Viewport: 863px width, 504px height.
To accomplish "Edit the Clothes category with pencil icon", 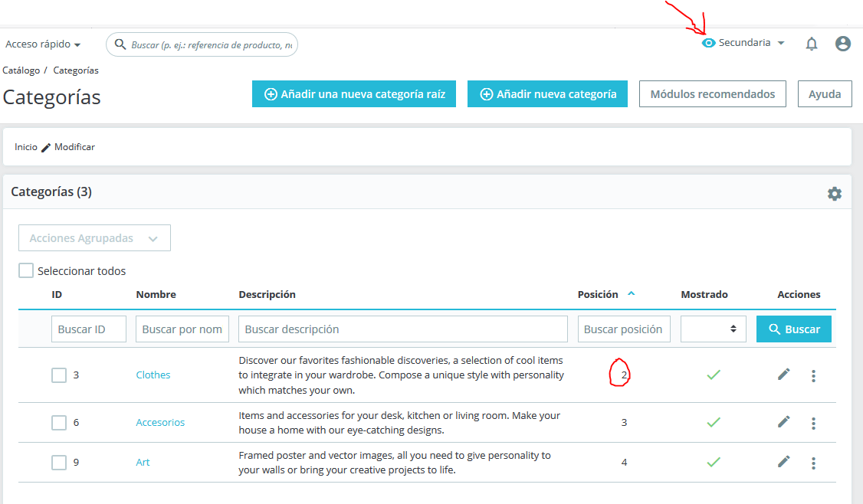I will pos(784,375).
